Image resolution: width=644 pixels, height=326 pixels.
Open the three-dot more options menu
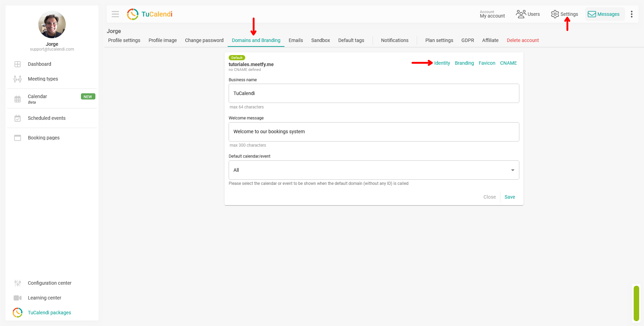[632, 14]
